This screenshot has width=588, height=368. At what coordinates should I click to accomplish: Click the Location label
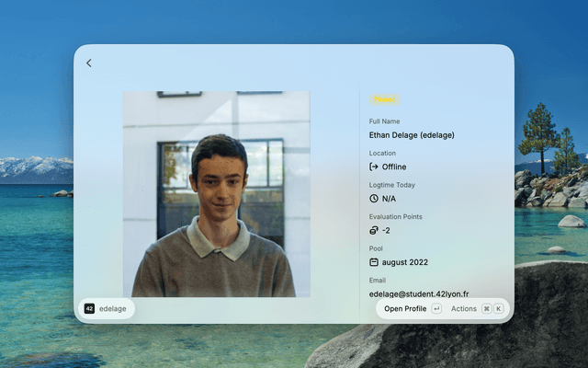(x=382, y=154)
